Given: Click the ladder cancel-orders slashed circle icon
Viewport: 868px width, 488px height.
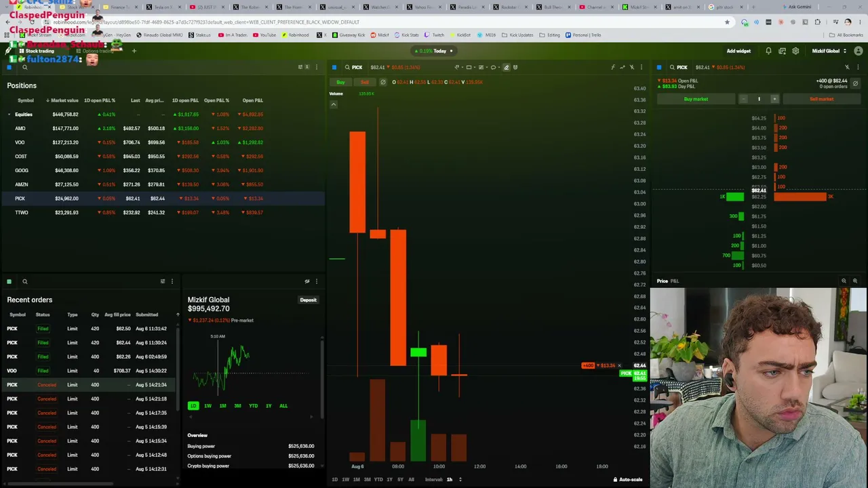Looking at the screenshot, I should coord(855,83).
